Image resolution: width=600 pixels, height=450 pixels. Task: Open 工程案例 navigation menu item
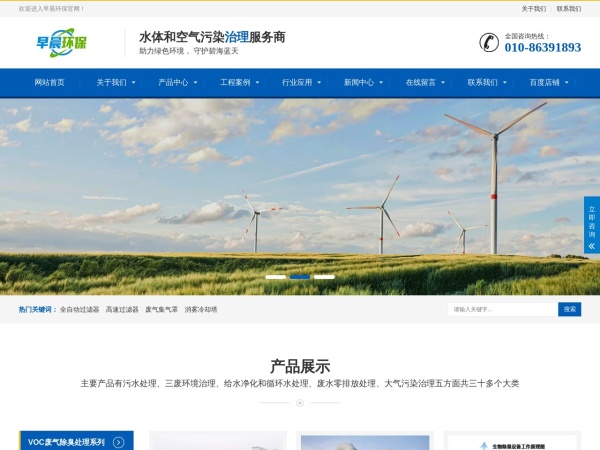coord(235,82)
